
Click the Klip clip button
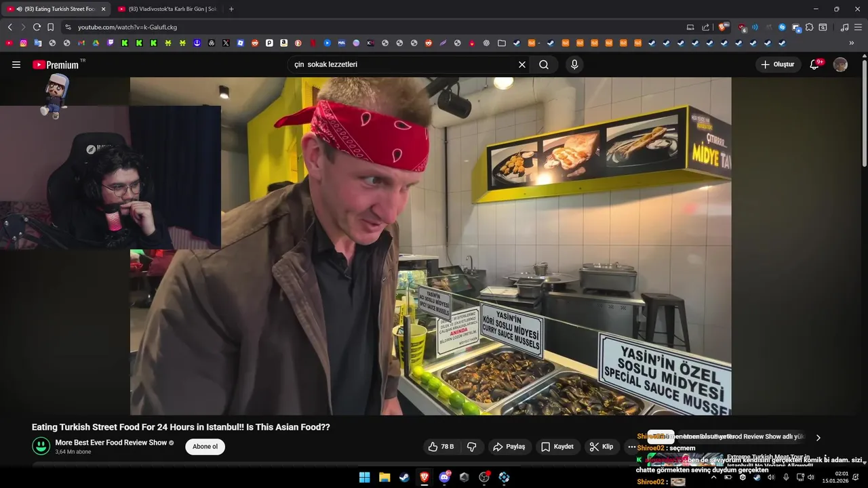pos(601,447)
